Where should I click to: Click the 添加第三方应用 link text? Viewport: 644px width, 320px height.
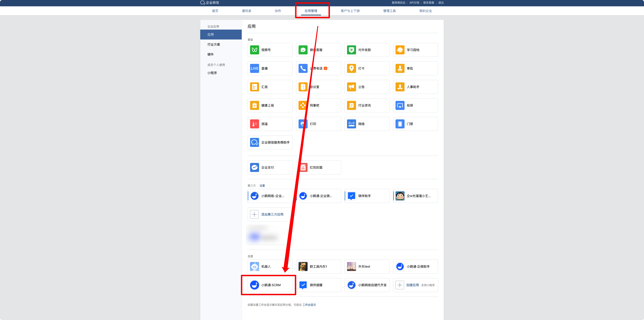pos(272,214)
